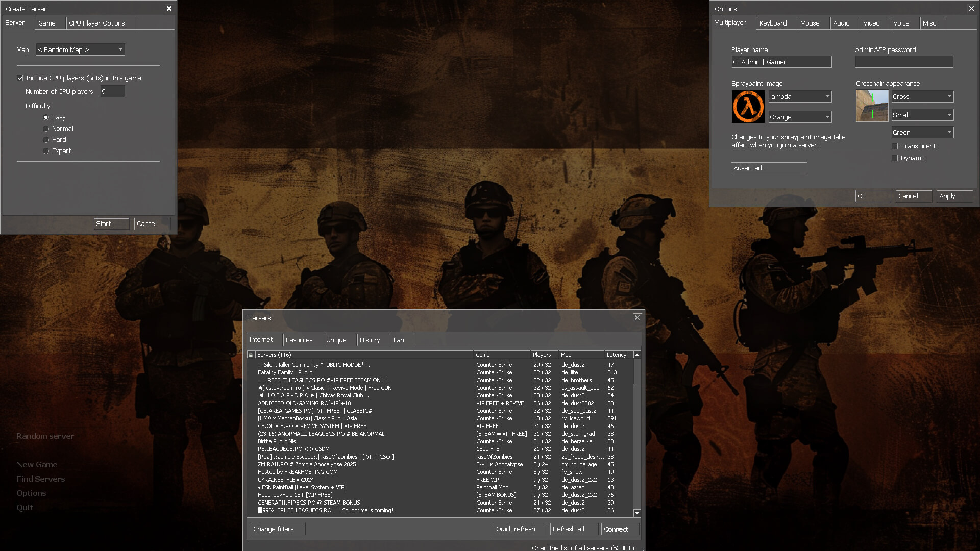Open the Voice tab in Options
Viewport: 980px width, 551px height.
click(905, 23)
